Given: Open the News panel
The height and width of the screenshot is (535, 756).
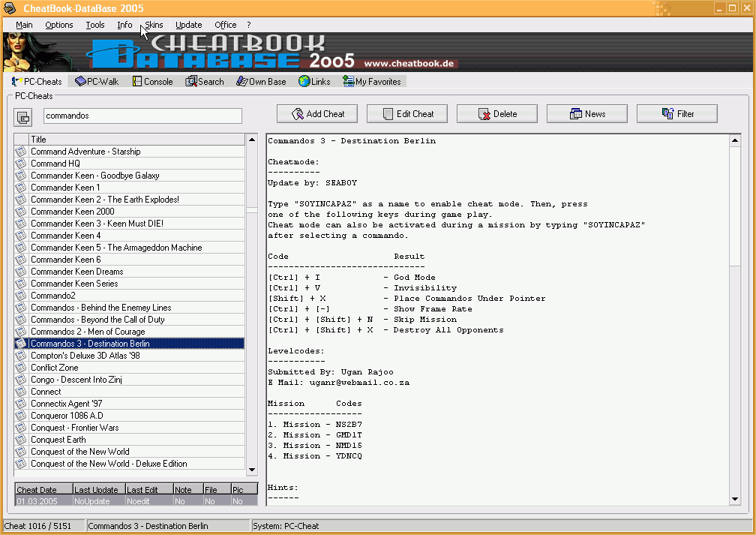Looking at the screenshot, I should click(x=586, y=113).
